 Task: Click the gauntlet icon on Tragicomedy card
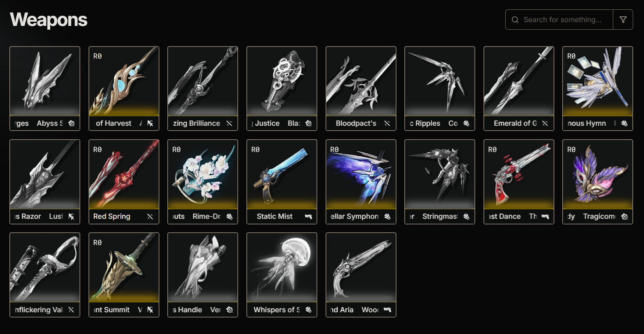(x=624, y=217)
